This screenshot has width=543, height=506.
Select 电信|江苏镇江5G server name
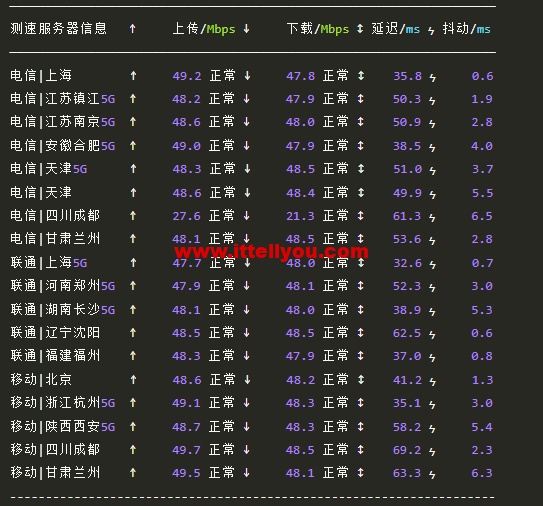coord(62,99)
